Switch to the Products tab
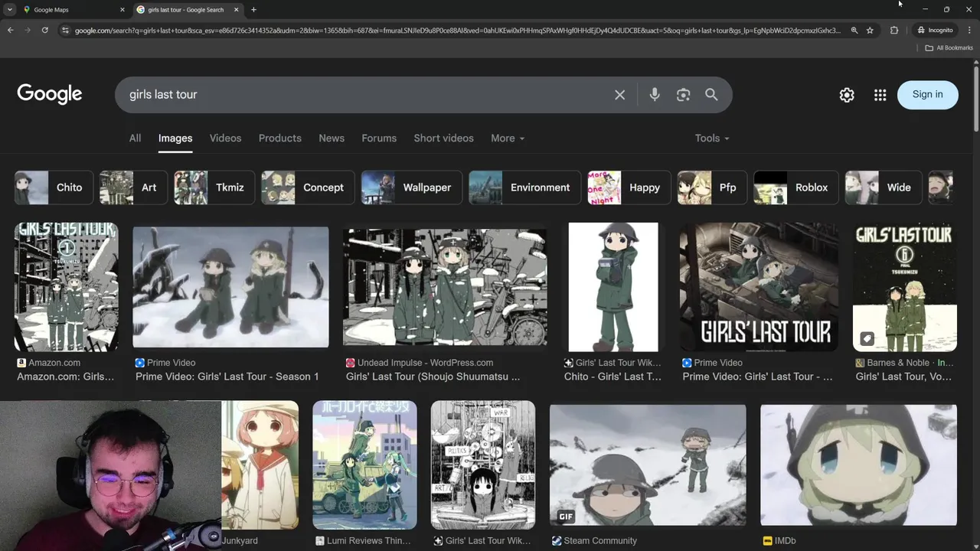Viewport: 980px width, 551px height. click(x=279, y=139)
